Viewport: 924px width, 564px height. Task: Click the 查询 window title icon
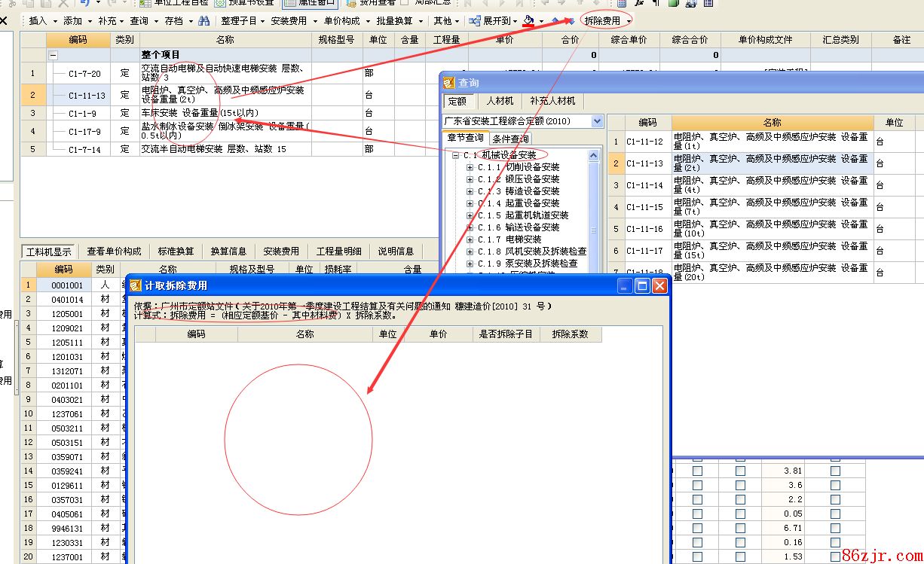point(449,83)
